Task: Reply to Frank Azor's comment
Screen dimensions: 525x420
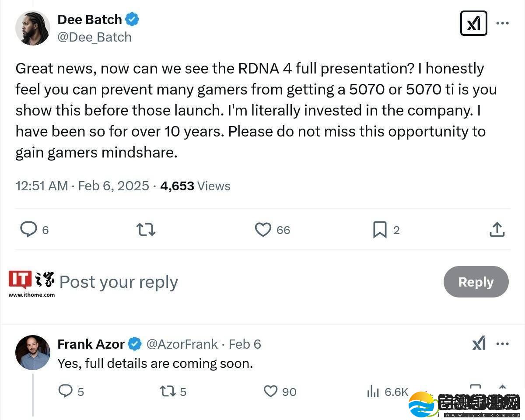Action: (x=65, y=391)
